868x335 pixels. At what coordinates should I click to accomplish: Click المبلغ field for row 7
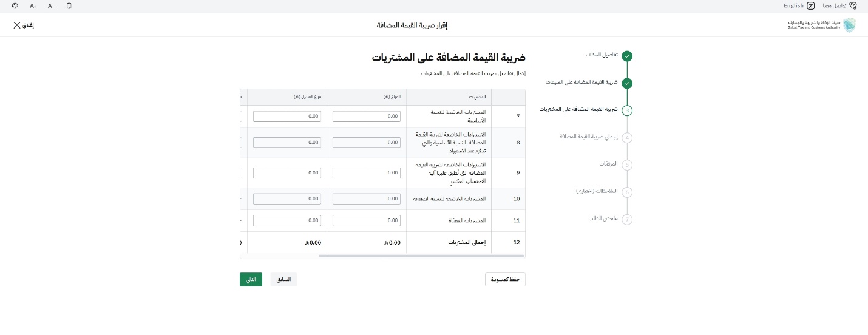coord(367,116)
